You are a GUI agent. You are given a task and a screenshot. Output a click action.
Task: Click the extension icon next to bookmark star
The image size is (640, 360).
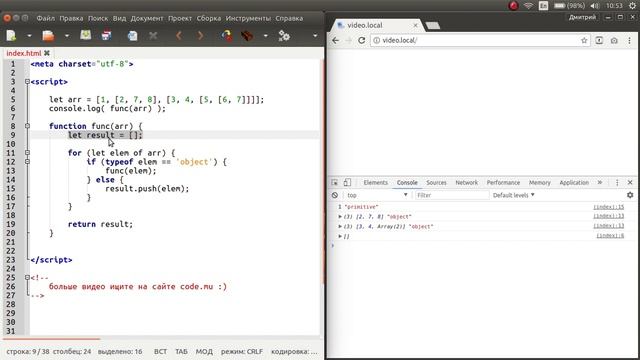click(599, 40)
